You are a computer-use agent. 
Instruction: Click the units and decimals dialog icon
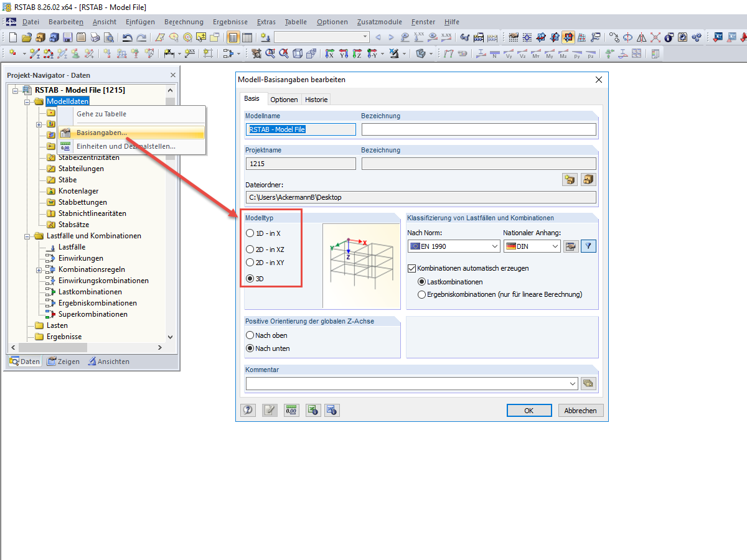(x=291, y=410)
